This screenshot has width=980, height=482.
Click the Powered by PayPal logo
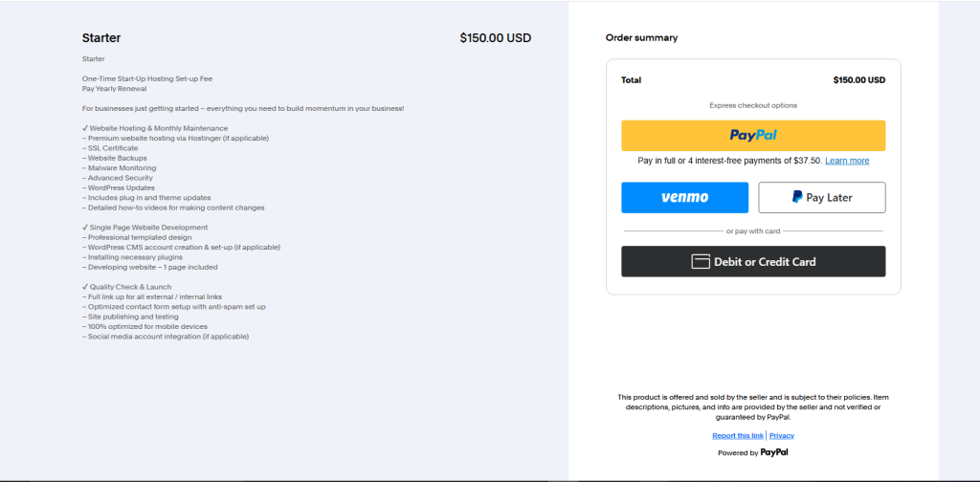774,452
